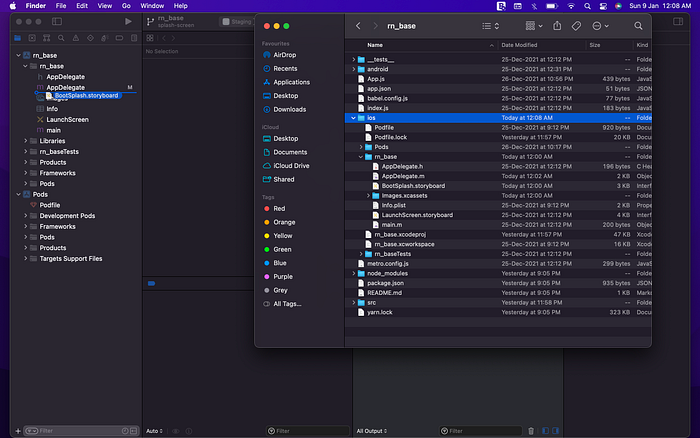Open the Find navigator in Xcode
The image size is (700, 438).
pyautogui.click(x=61, y=38)
